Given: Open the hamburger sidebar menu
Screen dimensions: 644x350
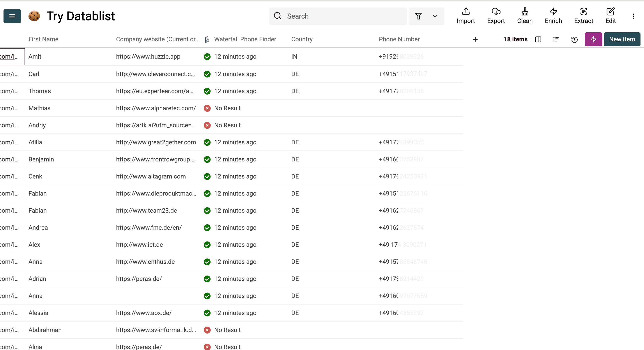Looking at the screenshot, I should [x=12, y=16].
